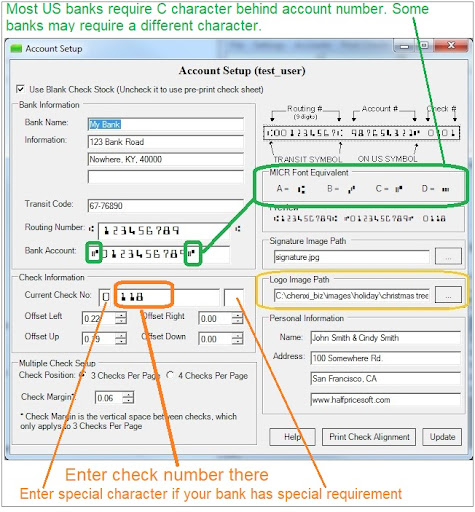Decrease Offset Down with down arrow
This screenshot has height=512, width=475.
(237, 342)
